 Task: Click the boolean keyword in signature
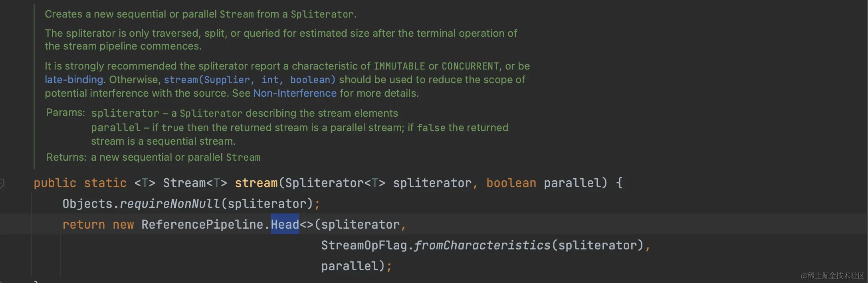tap(511, 183)
